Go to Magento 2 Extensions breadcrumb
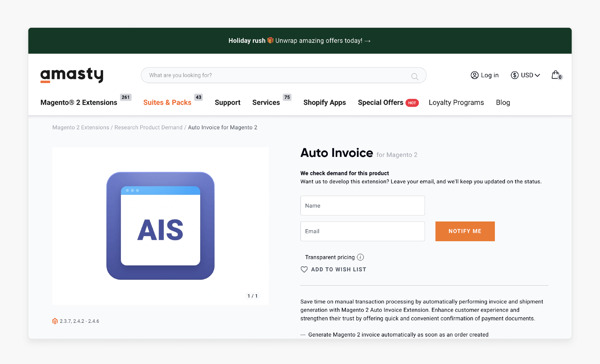600x364 pixels. point(81,127)
